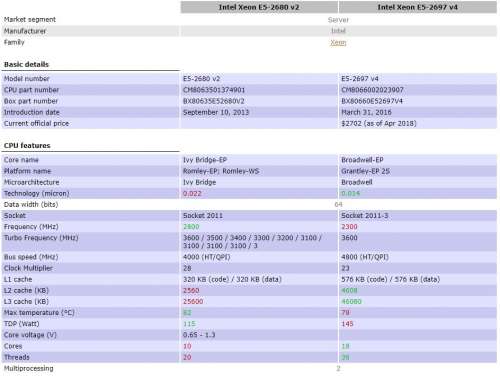The width and height of the screenshot is (500, 376).
Task: Select the 0.022 technology micron value
Action: 192,193
